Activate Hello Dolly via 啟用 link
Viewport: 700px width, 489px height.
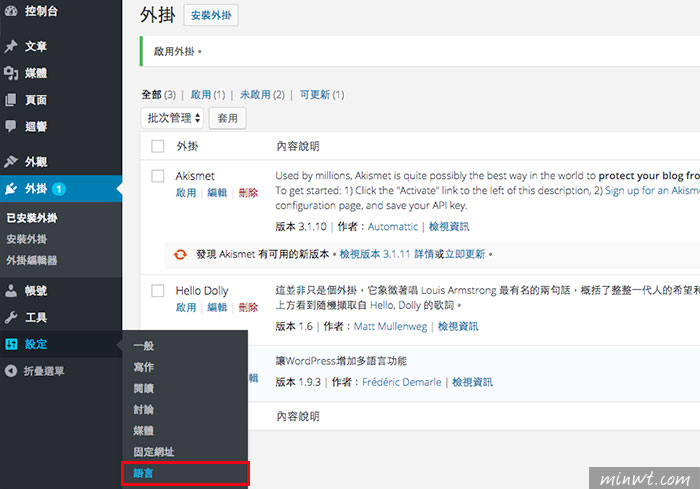(186, 307)
